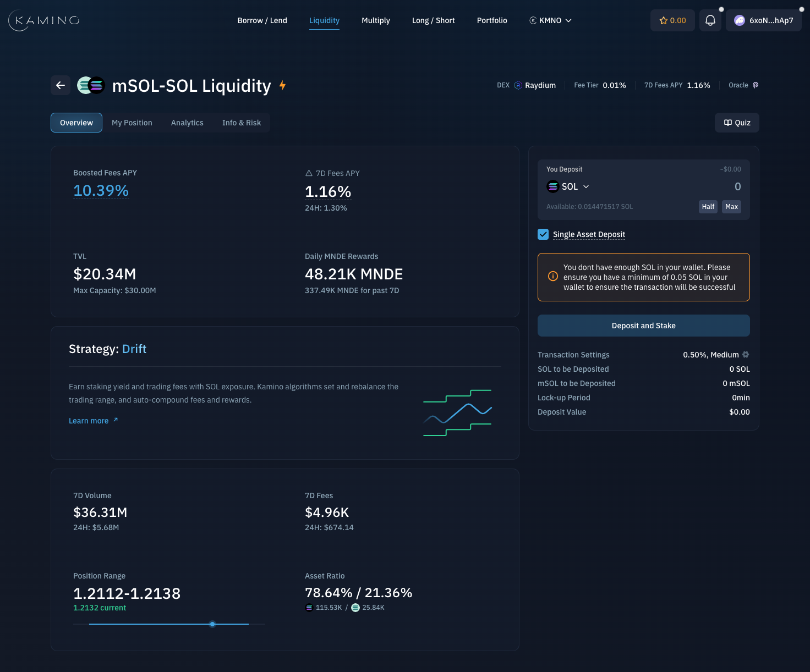Click the 0.50%, Medium setting value
810x672 pixels.
coord(711,355)
